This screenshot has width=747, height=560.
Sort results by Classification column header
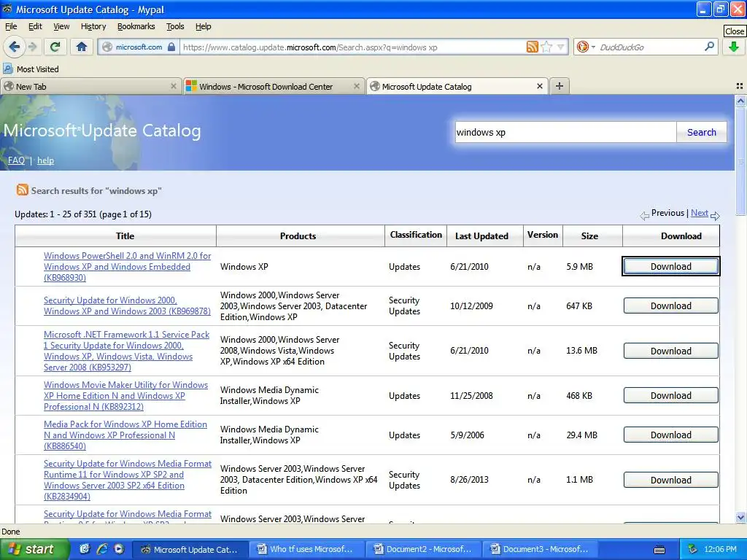click(x=416, y=235)
